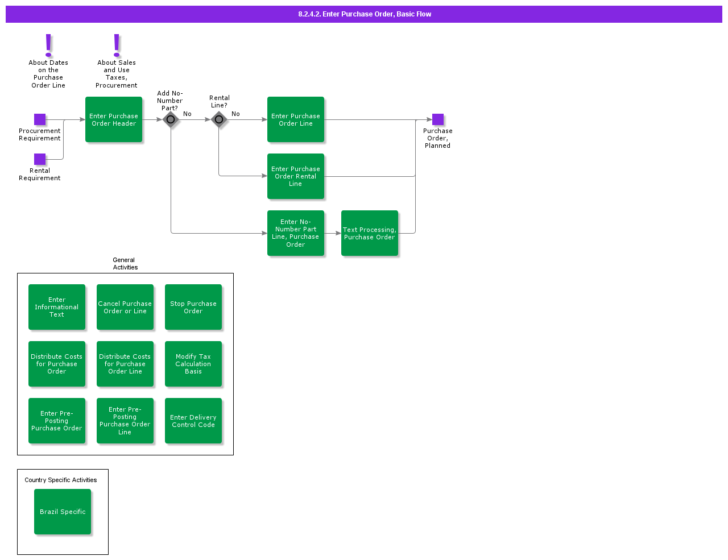The image size is (728, 560).
Task: Click the exclamation icon for About Dates
Action: [x=48, y=44]
